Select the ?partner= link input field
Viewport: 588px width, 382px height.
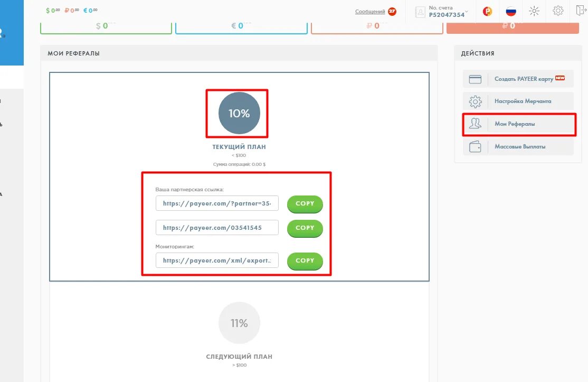pos(217,203)
